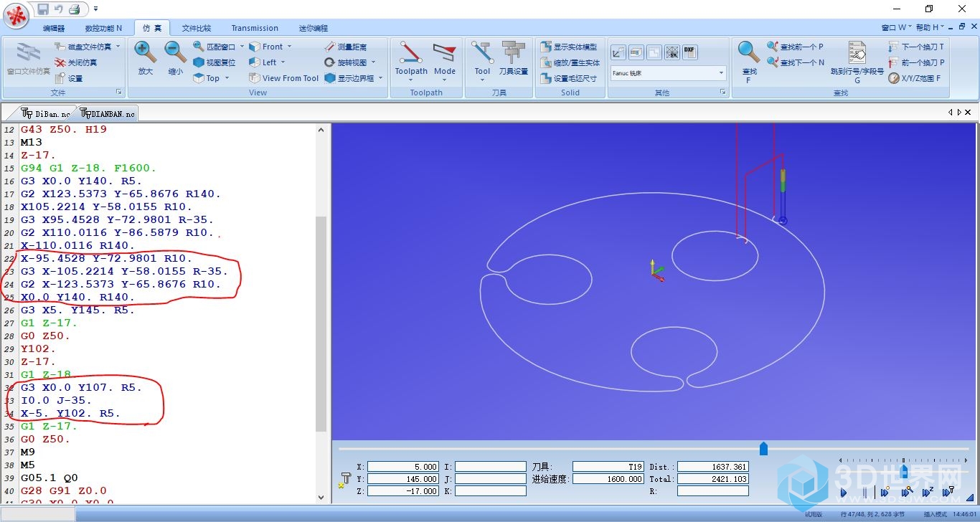Click the 缩小 zoom out magnifier
This screenshot has height=522, width=980.
point(176,59)
